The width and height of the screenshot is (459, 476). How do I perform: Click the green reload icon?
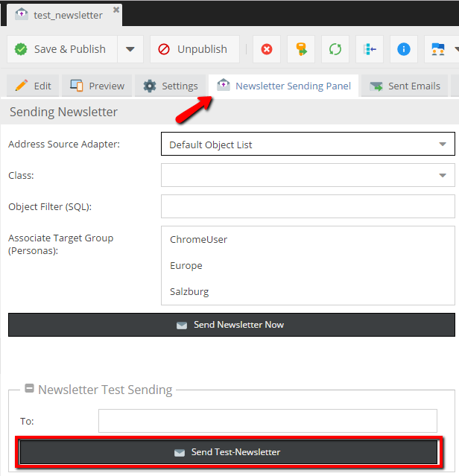[335, 49]
